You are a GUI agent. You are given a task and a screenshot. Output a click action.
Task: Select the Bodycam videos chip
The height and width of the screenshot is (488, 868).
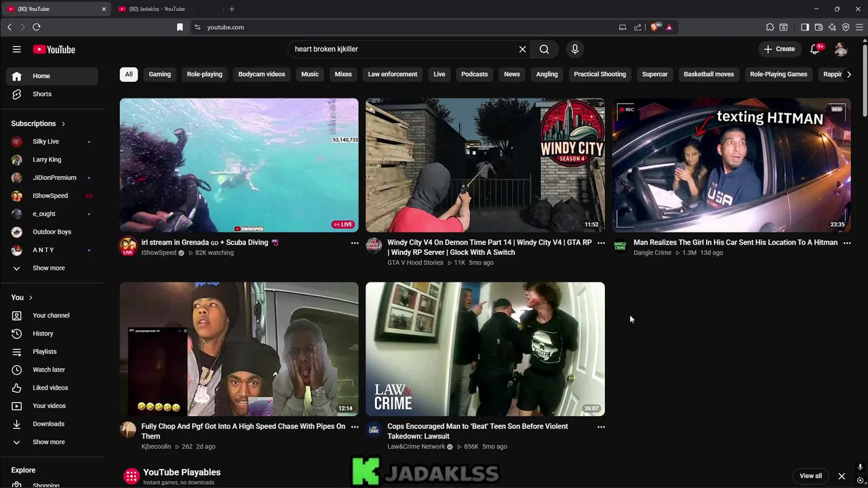262,75
